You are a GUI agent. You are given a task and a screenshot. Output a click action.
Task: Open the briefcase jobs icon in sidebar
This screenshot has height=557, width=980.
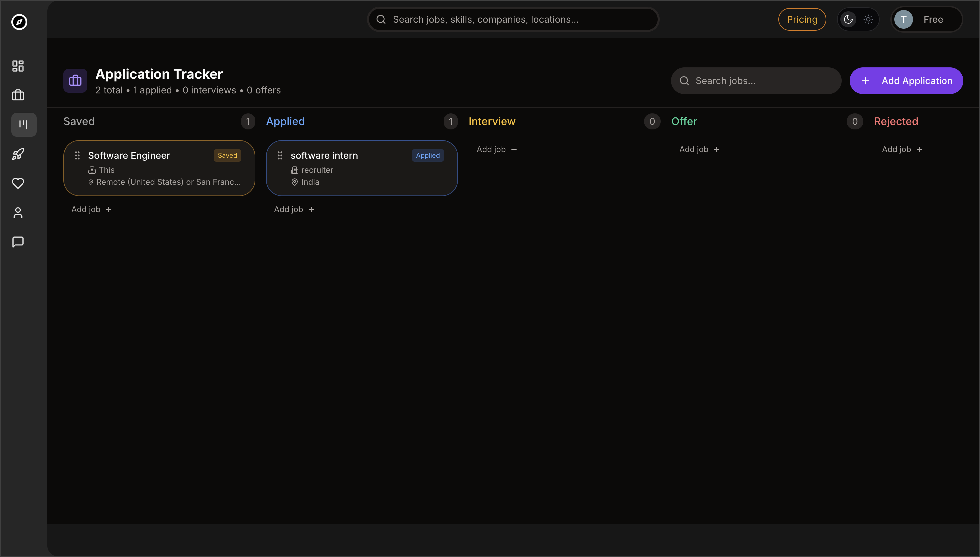coord(18,95)
